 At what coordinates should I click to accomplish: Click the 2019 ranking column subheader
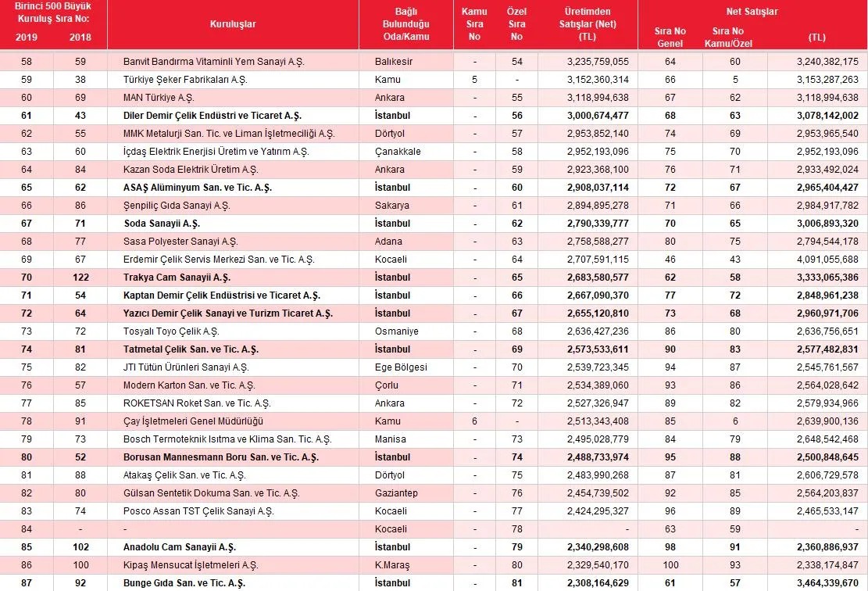pos(26,37)
